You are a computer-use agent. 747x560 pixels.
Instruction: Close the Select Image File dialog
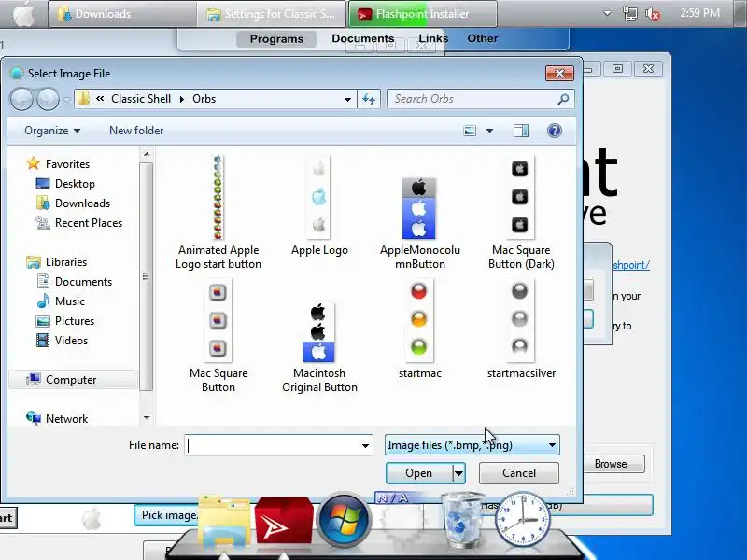tap(559, 74)
